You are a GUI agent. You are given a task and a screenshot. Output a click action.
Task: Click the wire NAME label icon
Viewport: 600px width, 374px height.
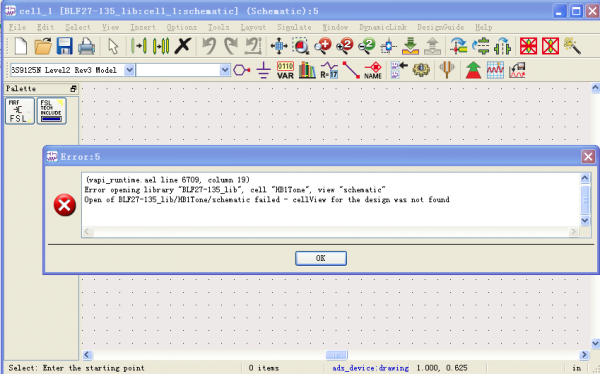coord(373,70)
